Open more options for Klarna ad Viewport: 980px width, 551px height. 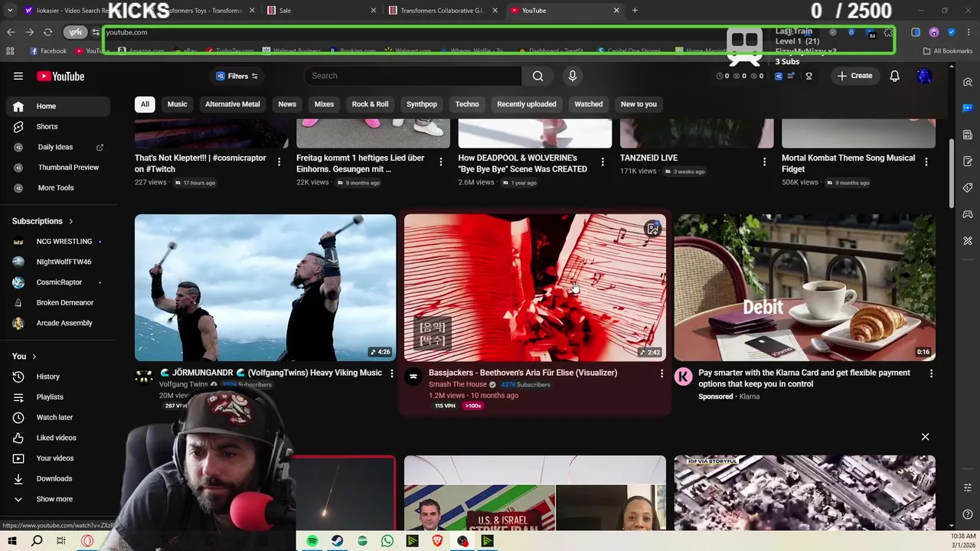(x=931, y=373)
